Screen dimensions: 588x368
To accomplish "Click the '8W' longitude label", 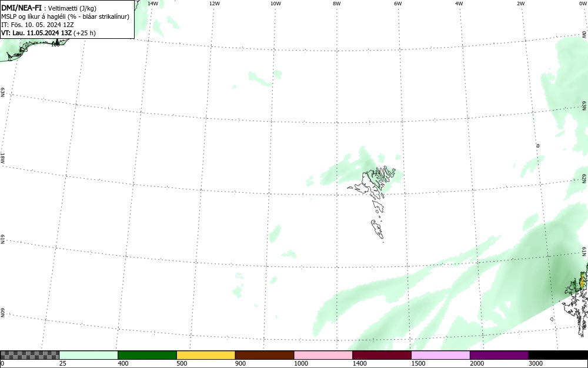I will coord(337,4).
